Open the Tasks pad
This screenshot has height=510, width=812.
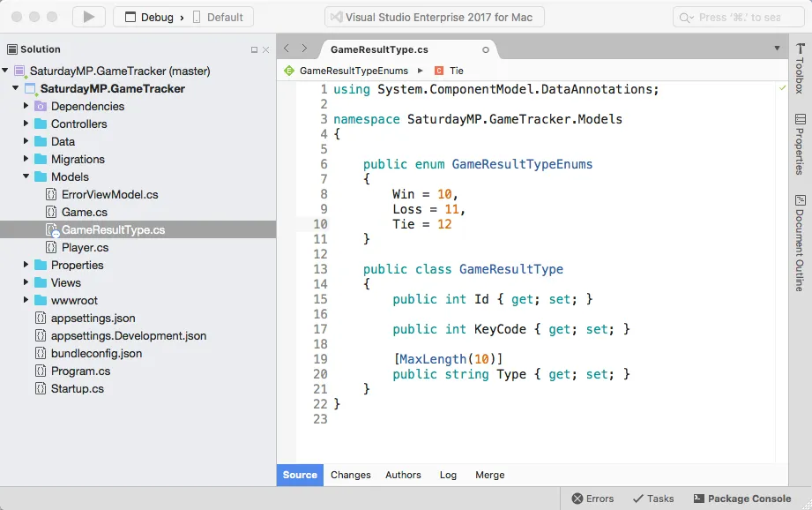653,499
